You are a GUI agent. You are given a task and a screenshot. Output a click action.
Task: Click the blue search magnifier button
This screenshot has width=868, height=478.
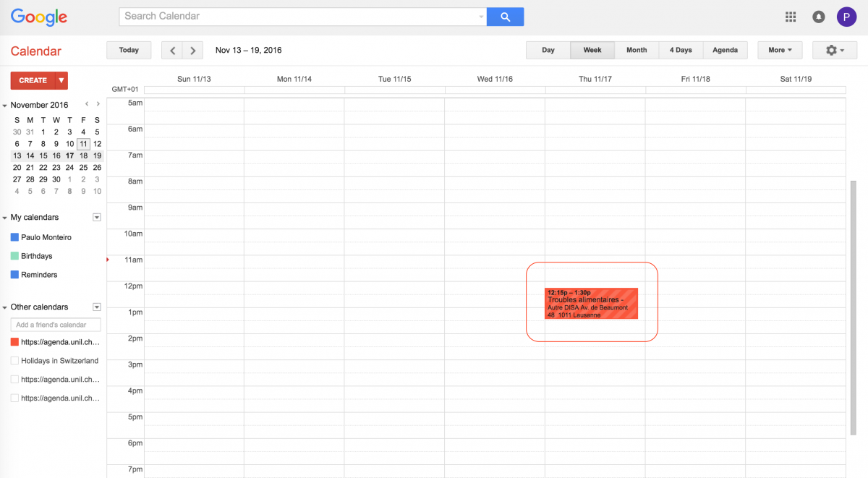pyautogui.click(x=505, y=17)
